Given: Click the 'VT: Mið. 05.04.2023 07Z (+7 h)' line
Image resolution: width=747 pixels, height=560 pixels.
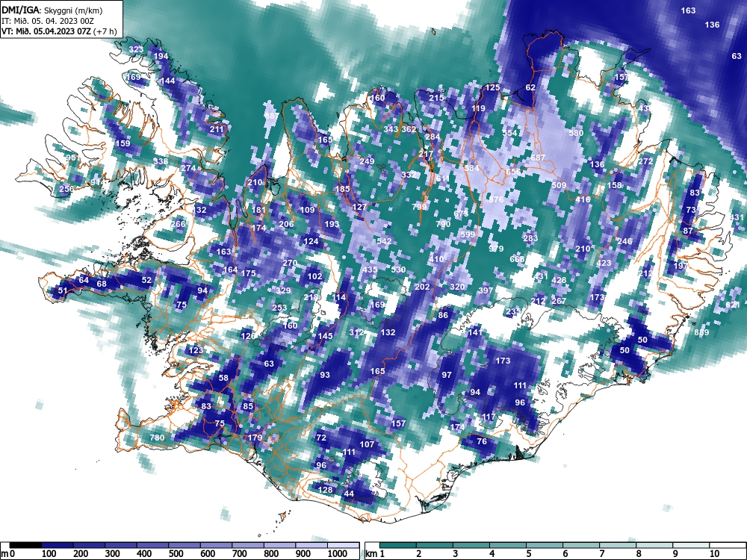Looking at the screenshot, I should (x=59, y=31).
